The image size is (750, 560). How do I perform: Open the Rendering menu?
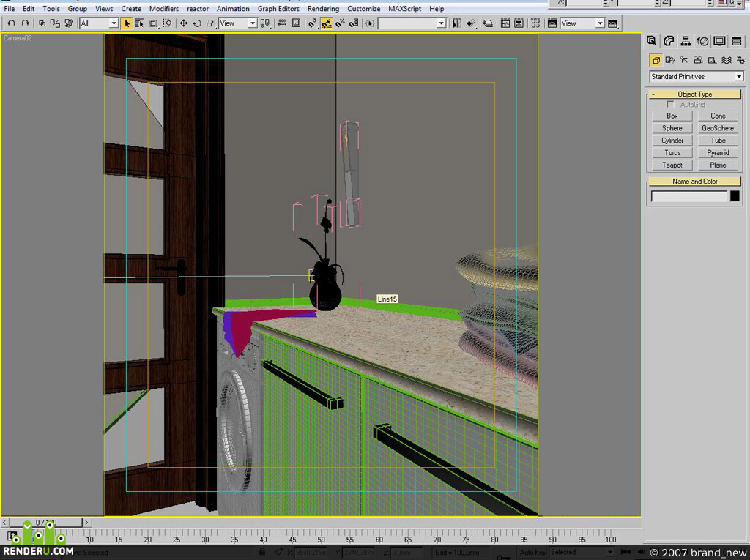[x=323, y=9]
